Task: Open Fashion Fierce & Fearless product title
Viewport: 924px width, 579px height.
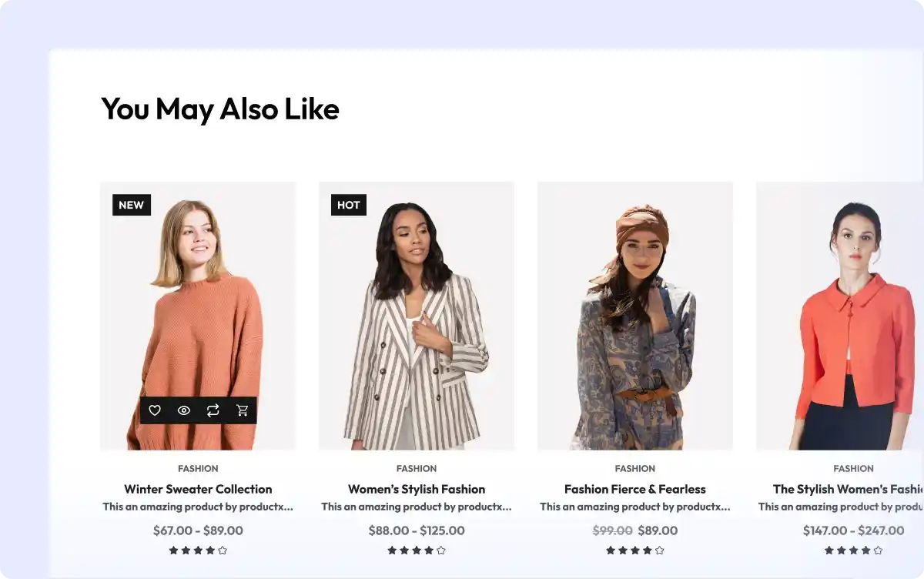Action: click(x=635, y=489)
